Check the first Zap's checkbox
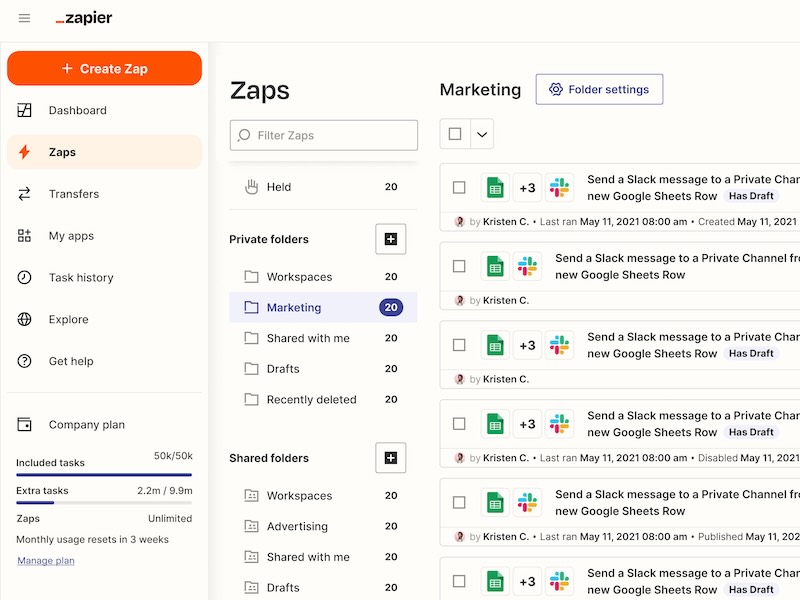The width and height of the screenshot is (800, 600). pyautogui.click(x=459, y=187)
